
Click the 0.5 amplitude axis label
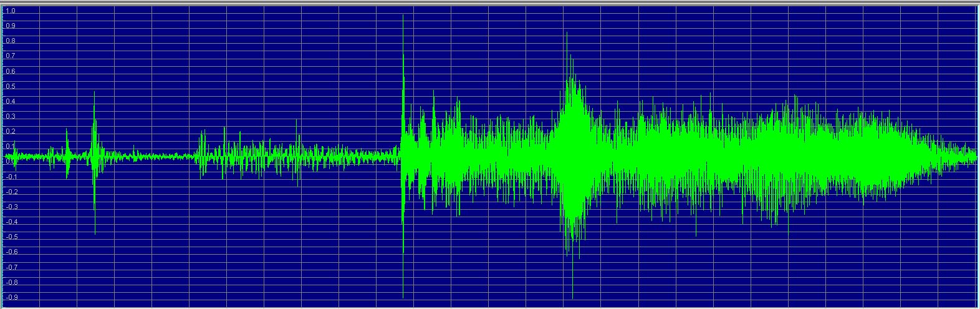tap(11, 86)
